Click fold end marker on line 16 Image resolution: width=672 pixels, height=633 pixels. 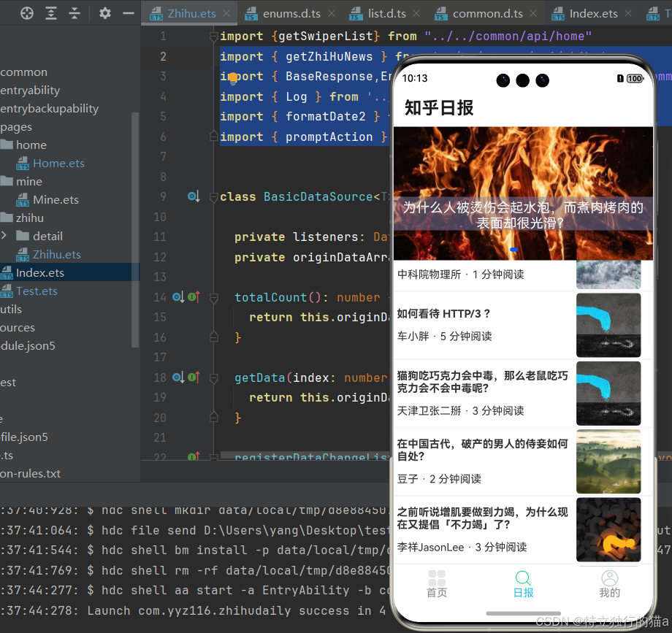tap(213, 337)
